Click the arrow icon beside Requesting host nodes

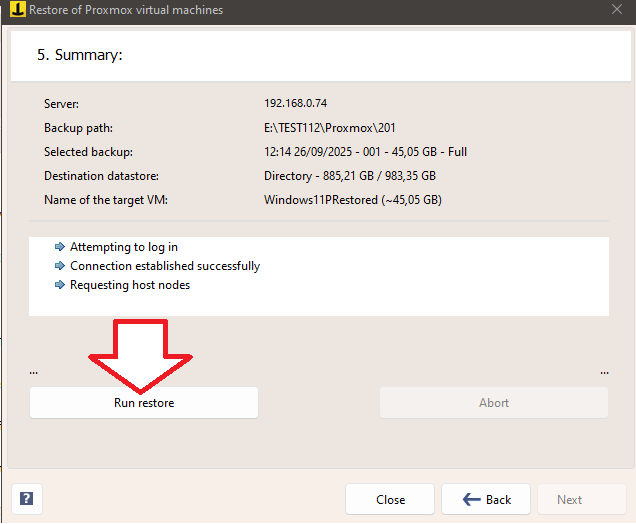pos(60,285)
